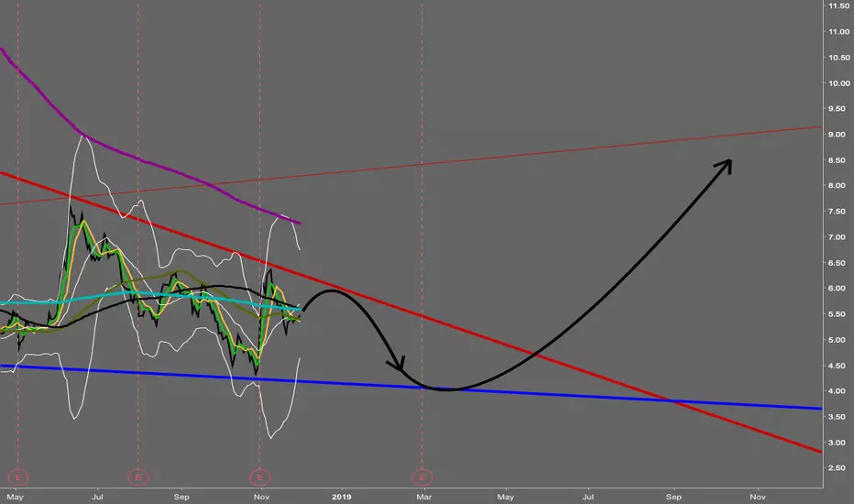Viewport: 854px width, 504px height.
Task: Click the 11.00 price axis label
Action: (839, 31)
